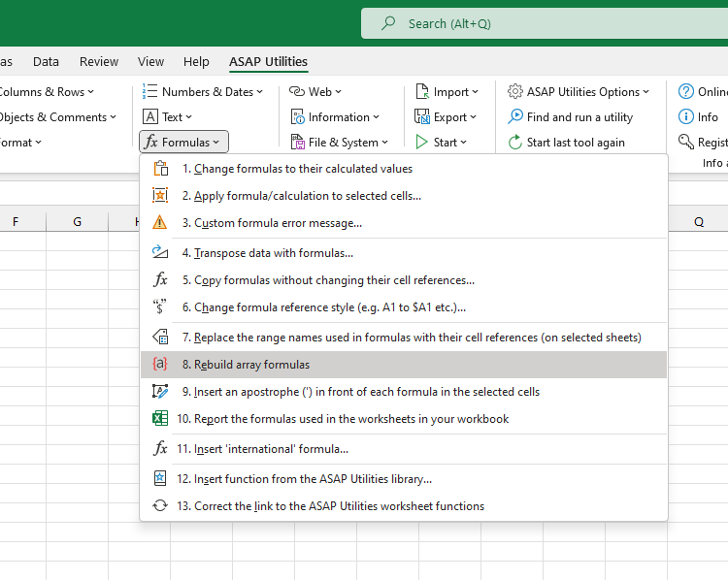Click the fx icon beside Copy formulas without changing references

coord(160,279)
